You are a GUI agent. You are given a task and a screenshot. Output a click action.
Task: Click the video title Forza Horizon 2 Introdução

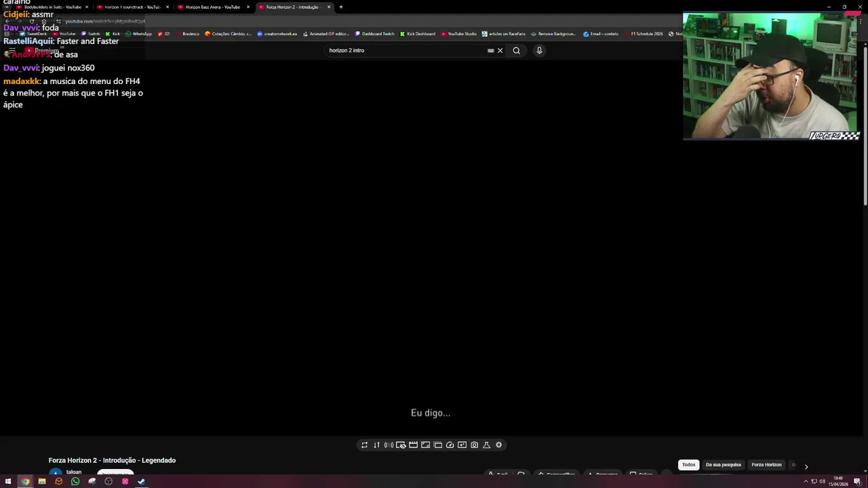tap(112, 460)
